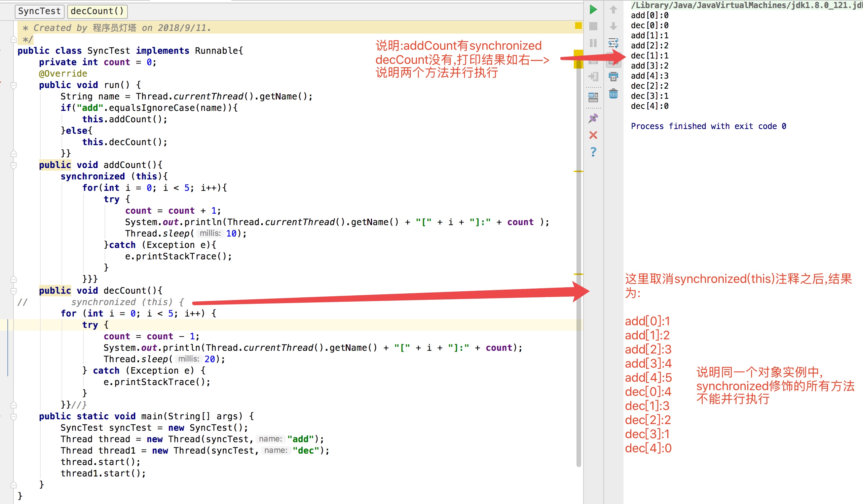Clear console with trash can icon
This screenshot has height=504, width=863.
pyautogui.click(x=613, y=93)
